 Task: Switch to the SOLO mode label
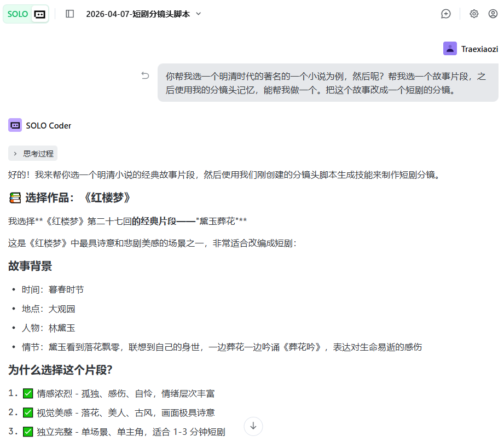pyautogui.click(x=18, y=14)
